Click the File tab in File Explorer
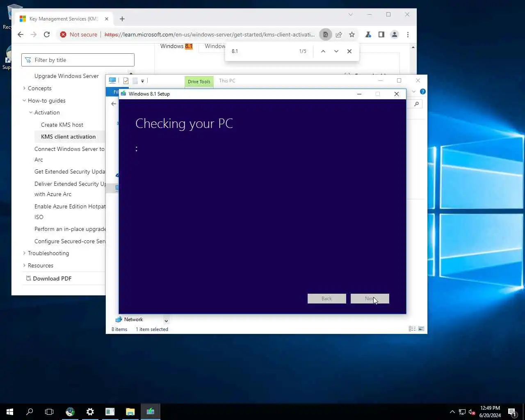Image resolution: width=525 pixels, height=420 pixels. click(x=115, y=92)
